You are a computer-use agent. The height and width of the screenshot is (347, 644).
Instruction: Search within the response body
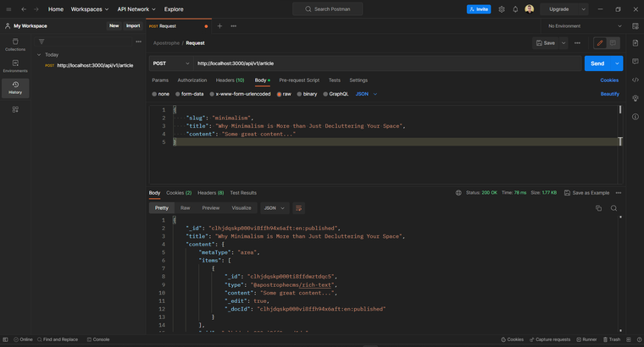coord(613,208)
